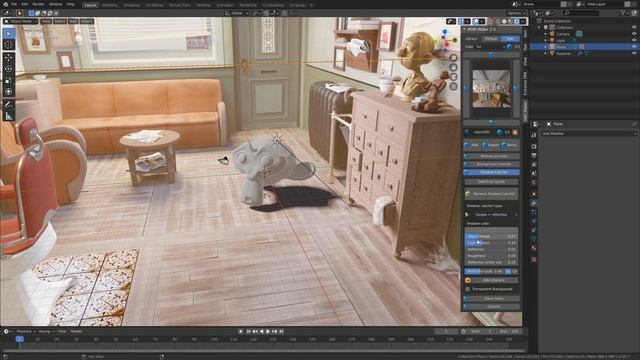Open the Output properties tab icon
This screenshot has width=640, height=360.
tap(534, 155)
